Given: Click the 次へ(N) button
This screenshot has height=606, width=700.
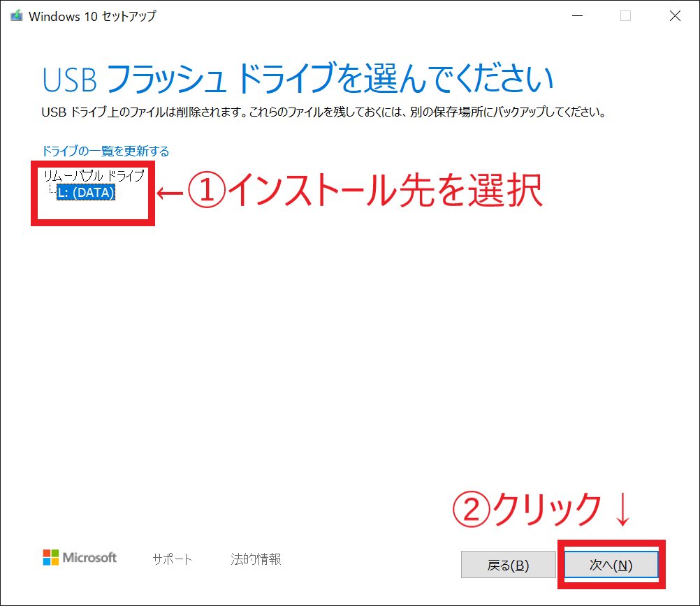Looking at the screenshot, I should coord(611,565).
